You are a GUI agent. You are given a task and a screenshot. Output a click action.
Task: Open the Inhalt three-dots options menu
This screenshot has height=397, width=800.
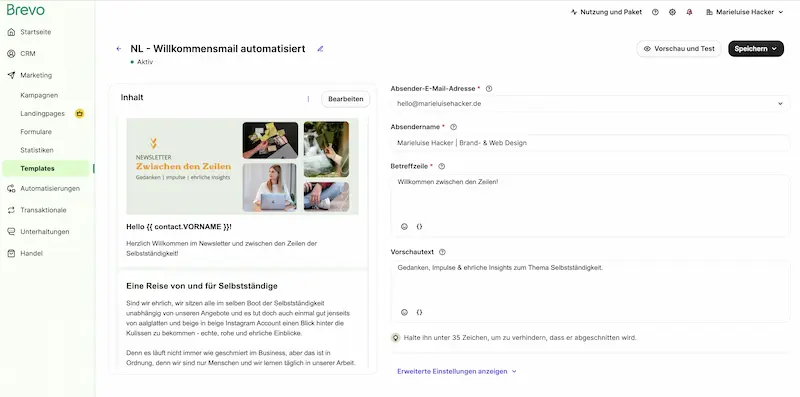(x=308, y=99)
